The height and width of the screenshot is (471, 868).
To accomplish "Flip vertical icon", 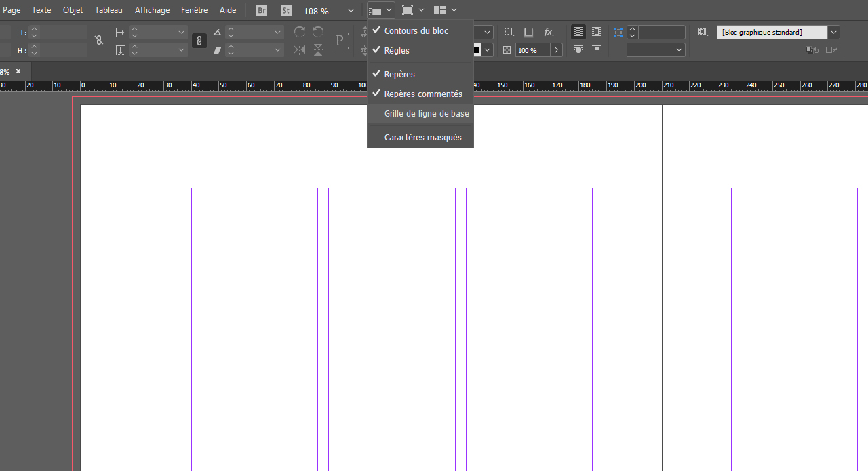I will [x=318, y=49].
